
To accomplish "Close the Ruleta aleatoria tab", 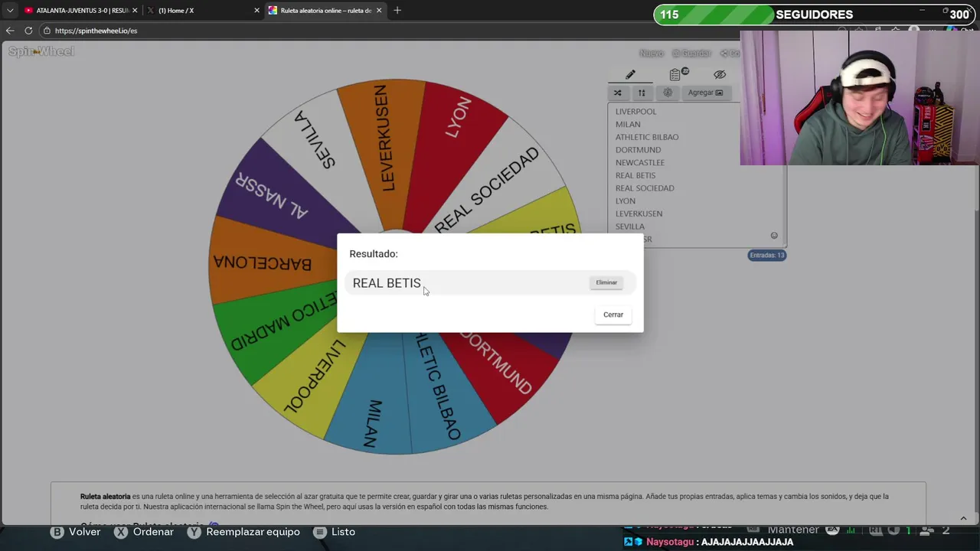I will coord(378,11).
